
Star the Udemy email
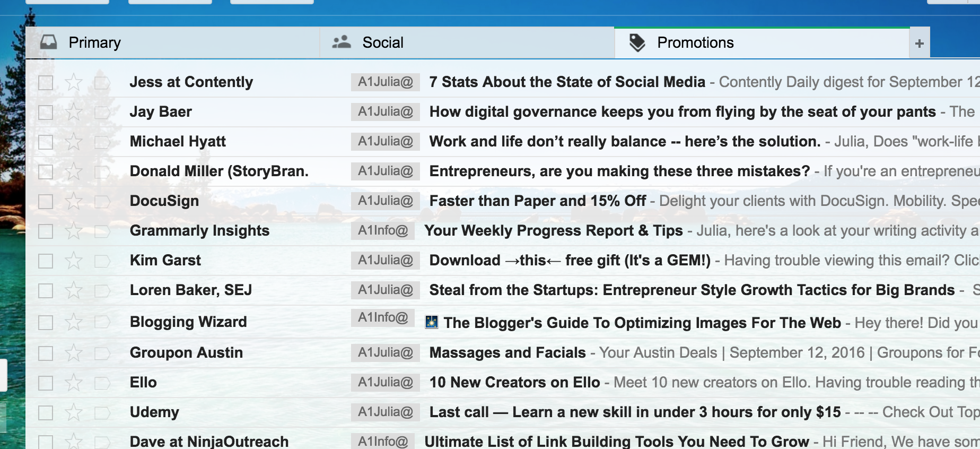click(x=74, y=412)
